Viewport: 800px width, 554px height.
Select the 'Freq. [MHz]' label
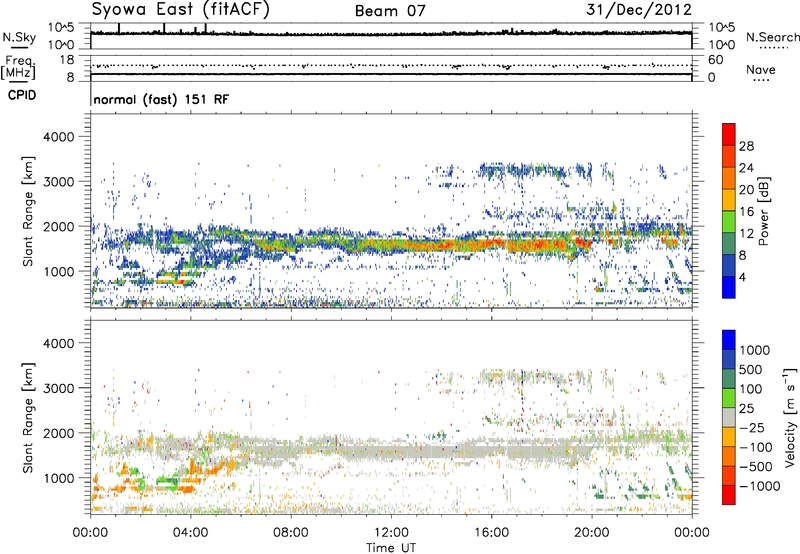pos(18,68)
